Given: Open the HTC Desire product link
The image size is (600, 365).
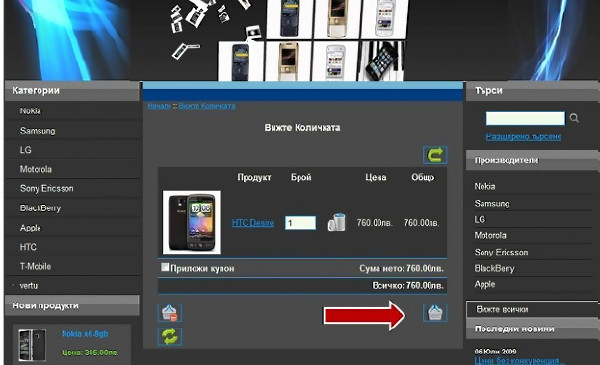Looking at the screenshot, I should [x=253, y=223].
